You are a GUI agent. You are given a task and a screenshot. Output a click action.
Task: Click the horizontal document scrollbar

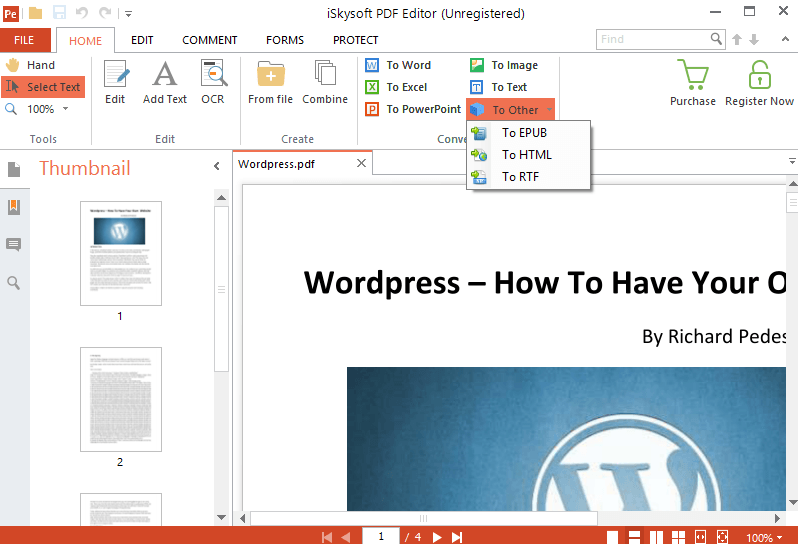point(423,519)
